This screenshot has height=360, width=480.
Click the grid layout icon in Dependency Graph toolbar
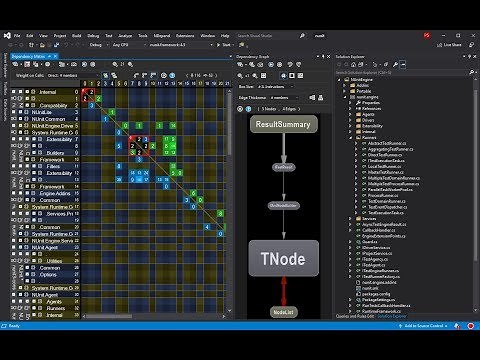pos(263,76)
